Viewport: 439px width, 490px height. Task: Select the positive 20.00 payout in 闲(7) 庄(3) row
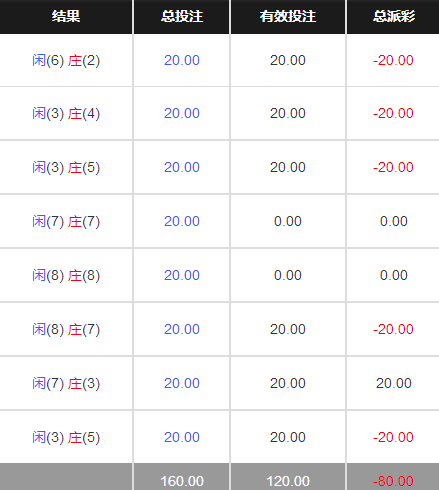(x=394, y=383)
